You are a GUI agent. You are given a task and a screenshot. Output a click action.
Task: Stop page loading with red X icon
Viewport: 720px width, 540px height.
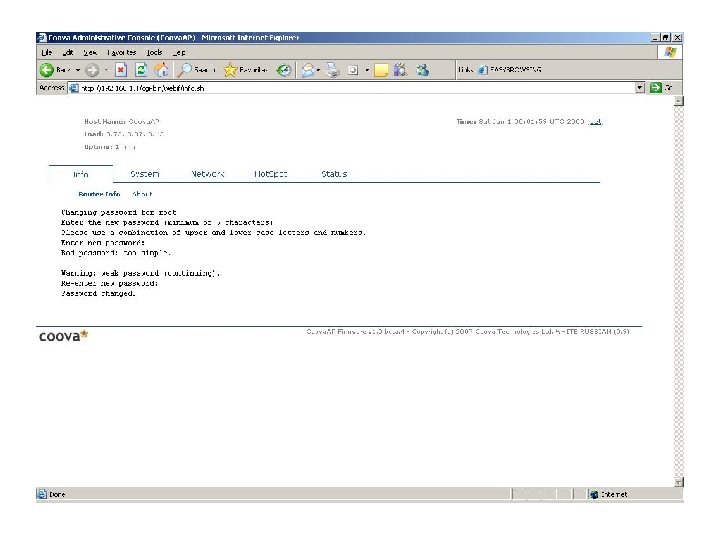121,70
